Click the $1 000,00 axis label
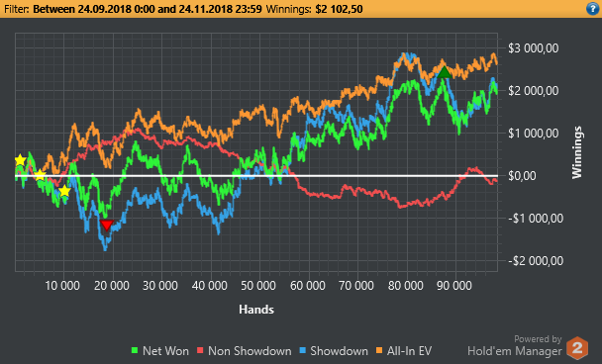 click(x=533, y=134)
